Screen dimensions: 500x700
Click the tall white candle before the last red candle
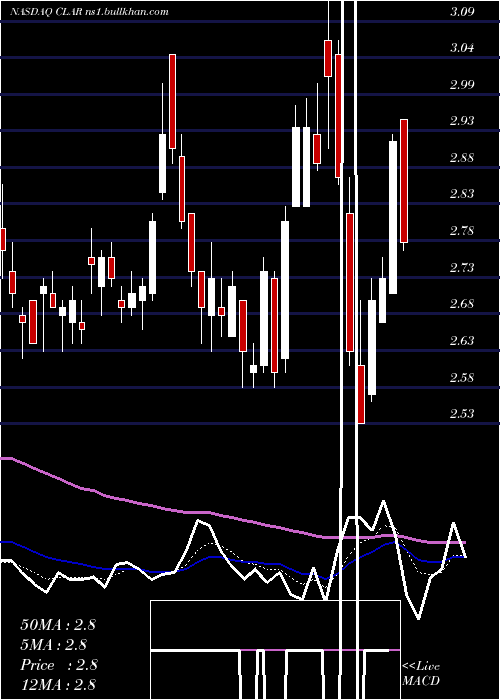(x=393, y=217)
